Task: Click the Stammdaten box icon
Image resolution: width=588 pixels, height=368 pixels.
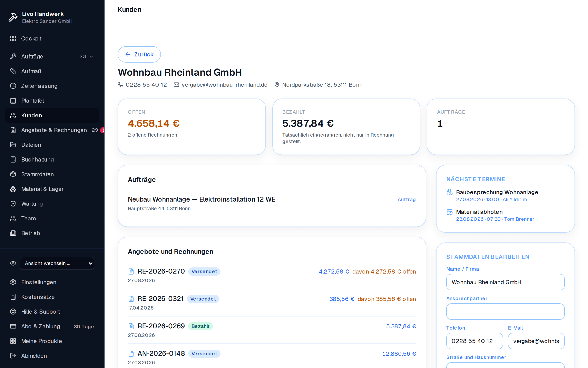Action: click(13, 174)
